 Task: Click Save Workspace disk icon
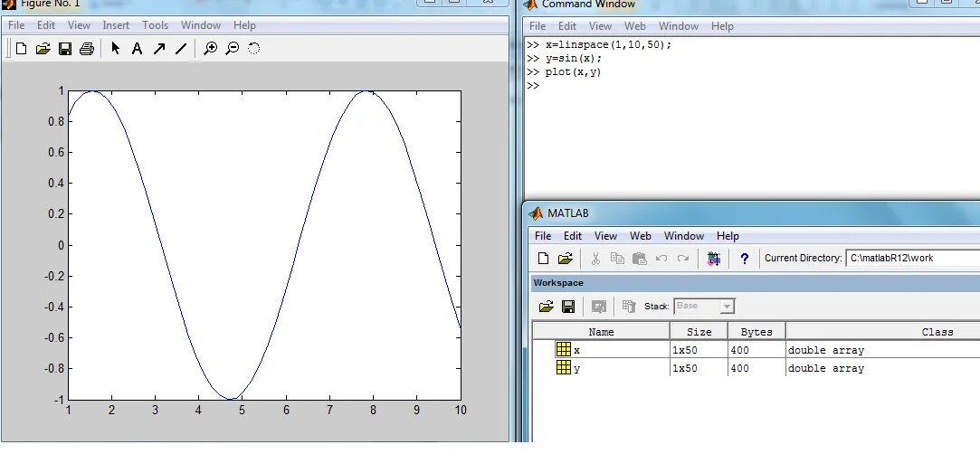click(568, 306)
